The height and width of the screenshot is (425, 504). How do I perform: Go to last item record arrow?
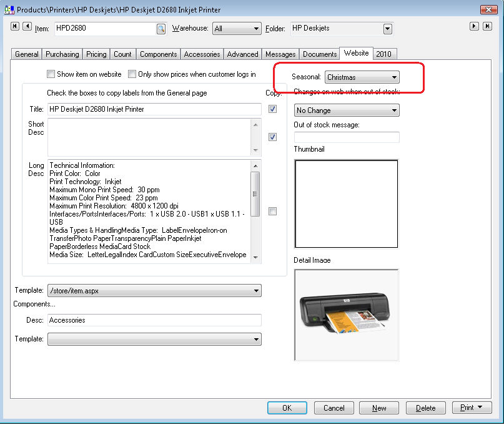click(487, 26)
